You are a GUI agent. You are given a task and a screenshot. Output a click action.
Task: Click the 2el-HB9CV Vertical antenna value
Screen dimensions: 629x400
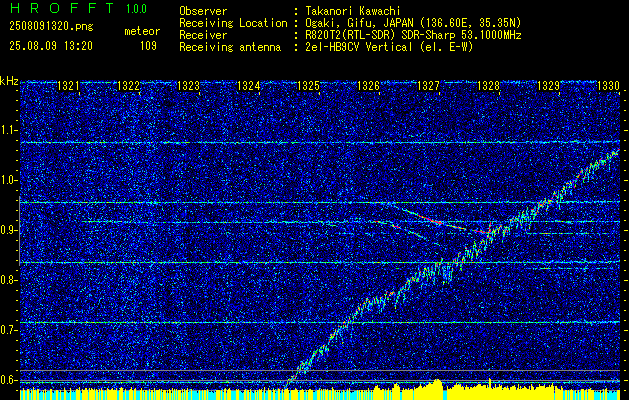coord(389,47)
